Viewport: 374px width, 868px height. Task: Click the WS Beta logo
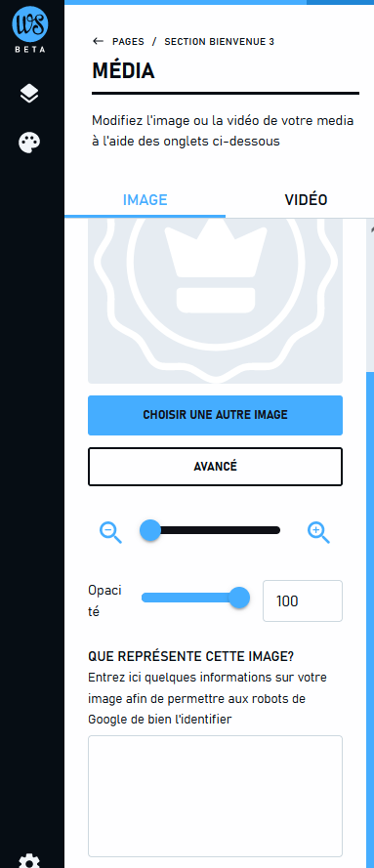pos(30,30)
